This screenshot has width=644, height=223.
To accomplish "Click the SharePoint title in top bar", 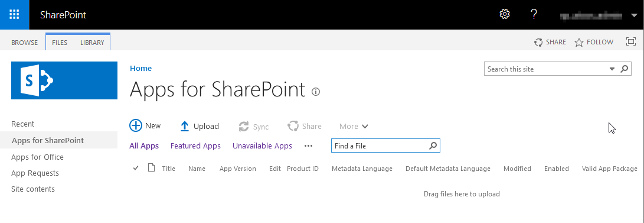I will (x=63, y=15).
